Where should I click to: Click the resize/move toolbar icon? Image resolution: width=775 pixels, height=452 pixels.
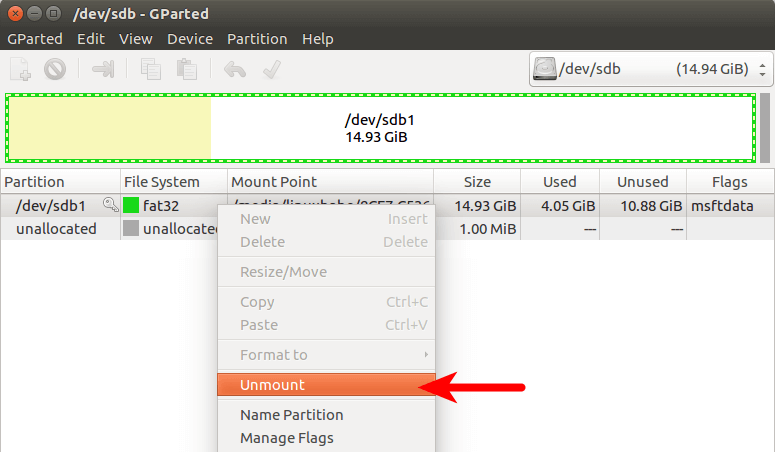click(103, 69)
